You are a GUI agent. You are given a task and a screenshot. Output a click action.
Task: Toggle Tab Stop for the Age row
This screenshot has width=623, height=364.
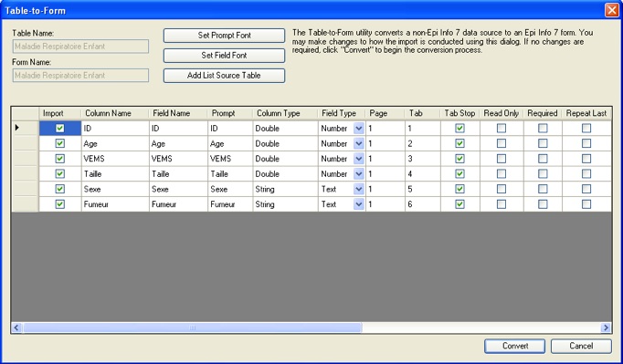[459, 143]
